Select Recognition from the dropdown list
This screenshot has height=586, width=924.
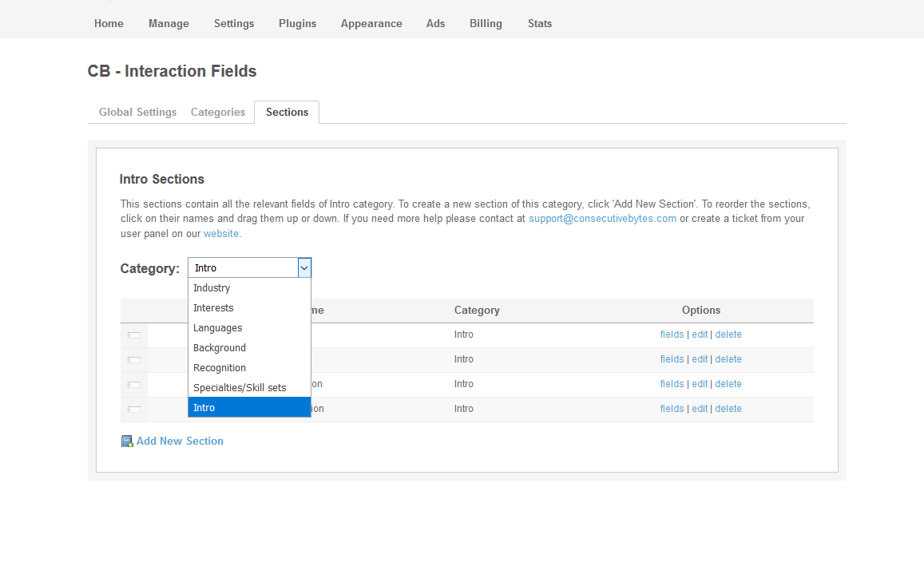[x=220, y=368]
